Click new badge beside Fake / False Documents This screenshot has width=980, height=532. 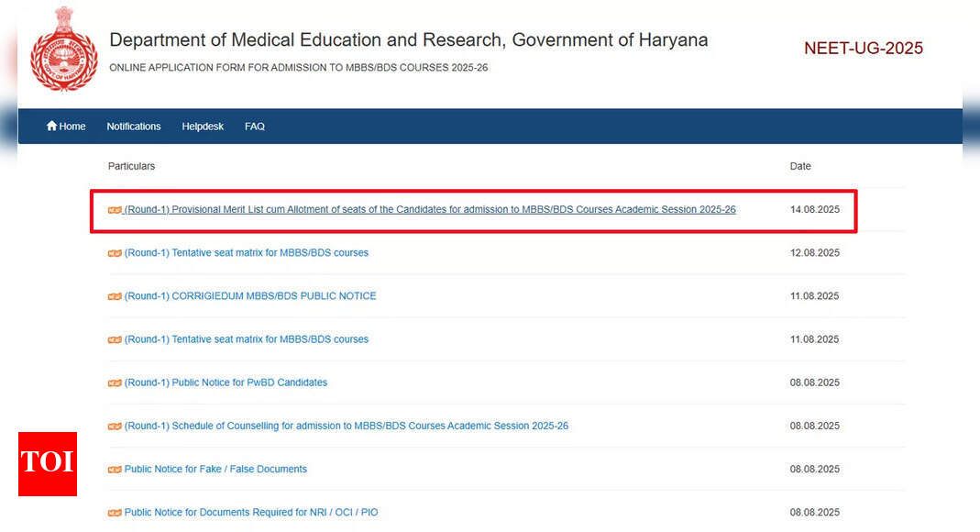(x=115, y=470)
